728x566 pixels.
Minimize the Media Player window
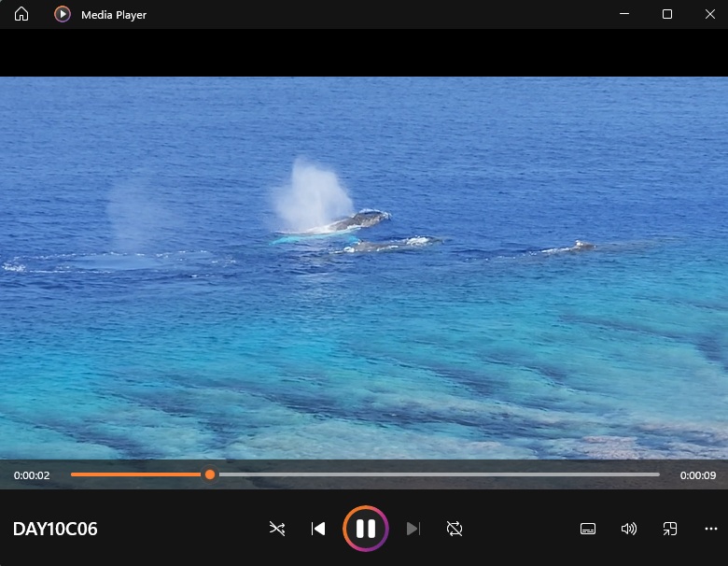click(623, 14)
